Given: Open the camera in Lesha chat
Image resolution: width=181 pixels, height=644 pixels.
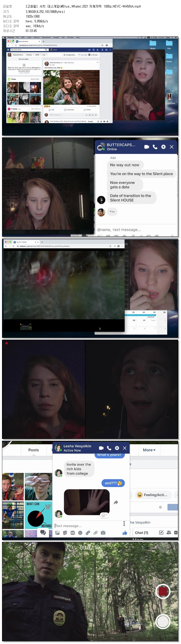Looking at the screenshot, I should point(103,533).
